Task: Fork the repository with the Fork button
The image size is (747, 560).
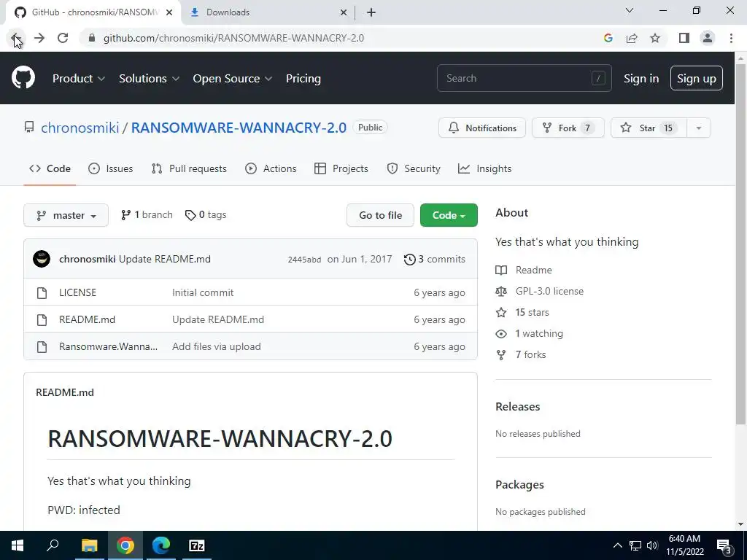Action: pyautogui.click(x=568, y=128)
